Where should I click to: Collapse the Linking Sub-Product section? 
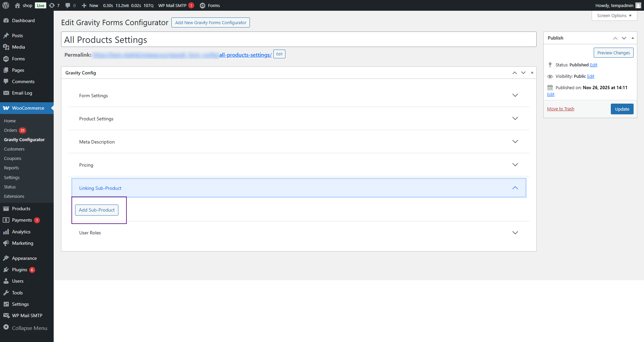click(x=515, y=188)
